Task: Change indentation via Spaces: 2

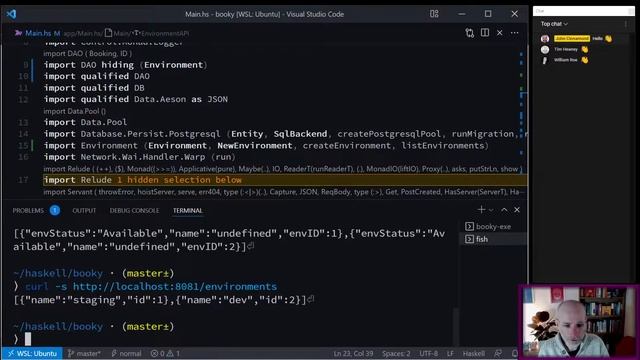Action: tap(396, 353)
